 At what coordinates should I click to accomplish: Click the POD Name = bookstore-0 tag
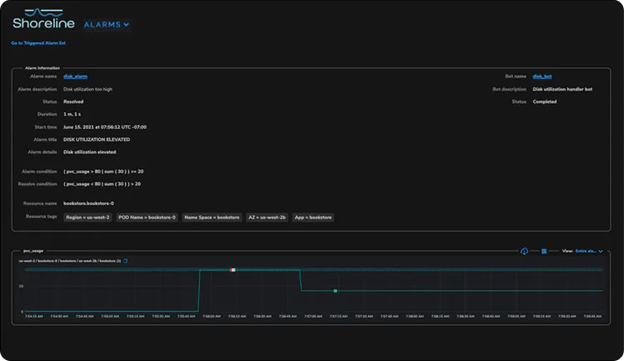147,217
